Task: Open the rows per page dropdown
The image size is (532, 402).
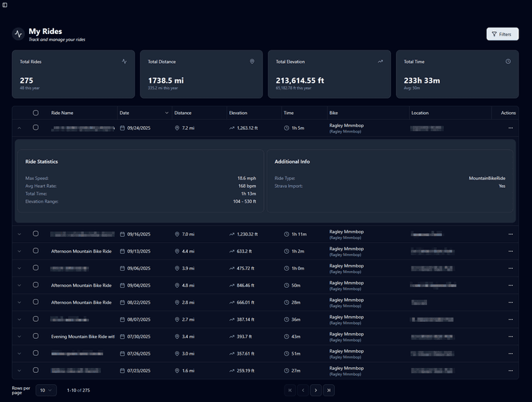Action: coord(47,390)
